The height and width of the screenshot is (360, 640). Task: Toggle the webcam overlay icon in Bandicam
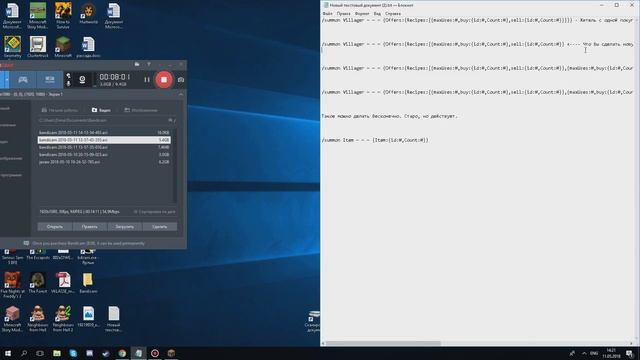point(82,80)
